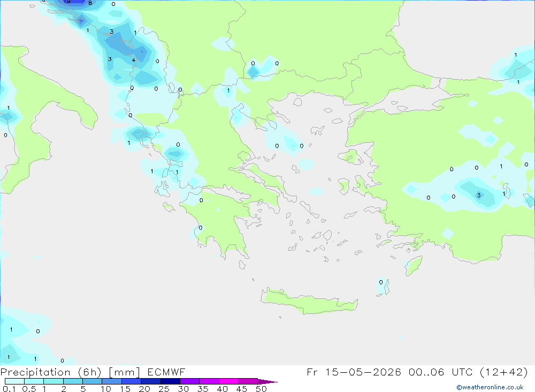Pick the legend swatch between 10 and 15
This screenshot has height=392, width=535.
point(112,381)
